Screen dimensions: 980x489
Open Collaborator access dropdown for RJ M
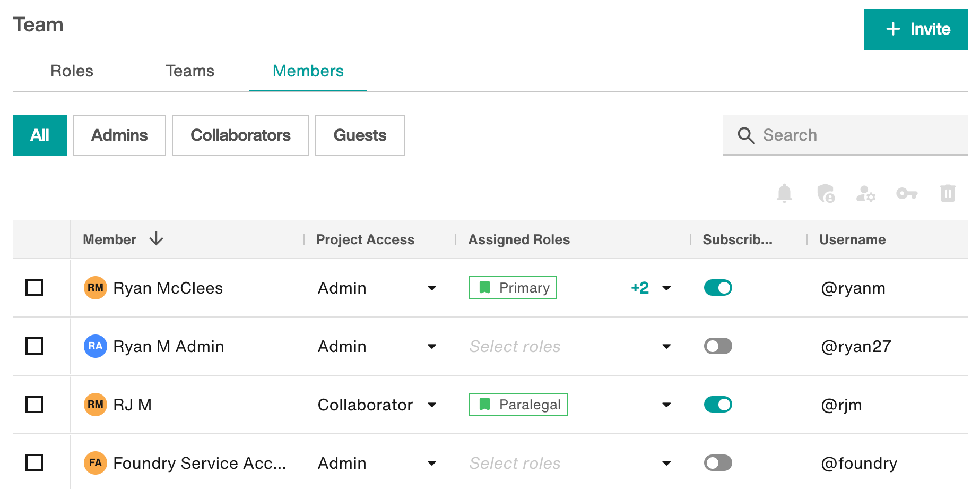(432, 405)
